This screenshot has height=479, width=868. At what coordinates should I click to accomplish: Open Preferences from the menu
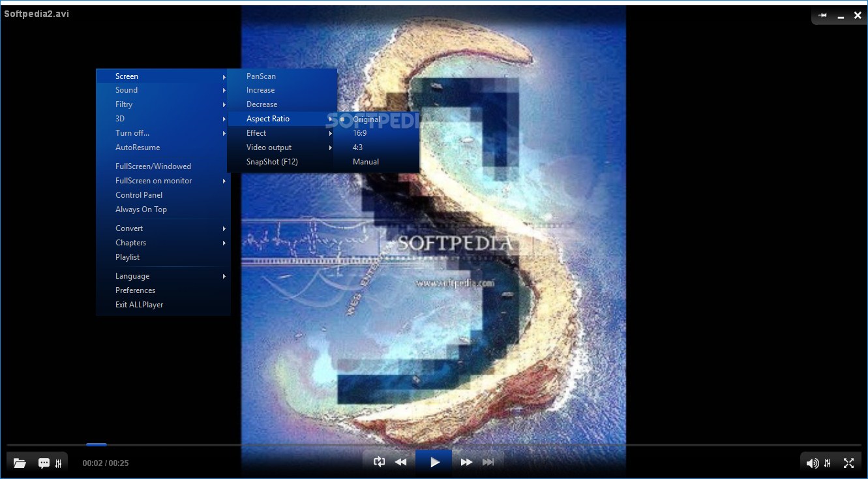click(163, 290)
